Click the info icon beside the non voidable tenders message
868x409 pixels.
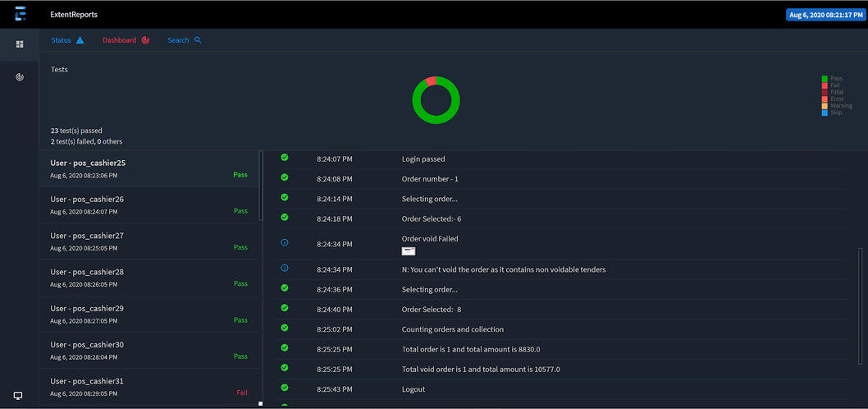coord(285,269)
